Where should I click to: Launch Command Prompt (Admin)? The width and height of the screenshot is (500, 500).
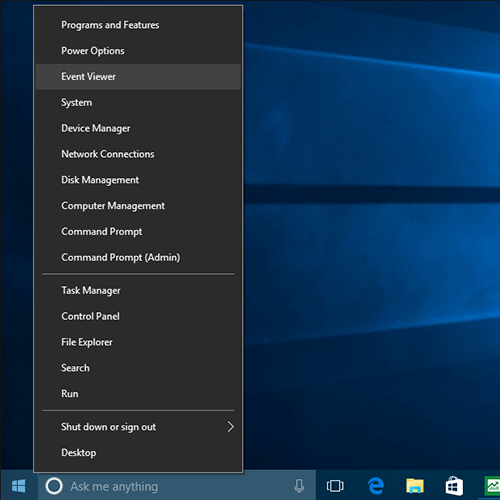point(138,257)
